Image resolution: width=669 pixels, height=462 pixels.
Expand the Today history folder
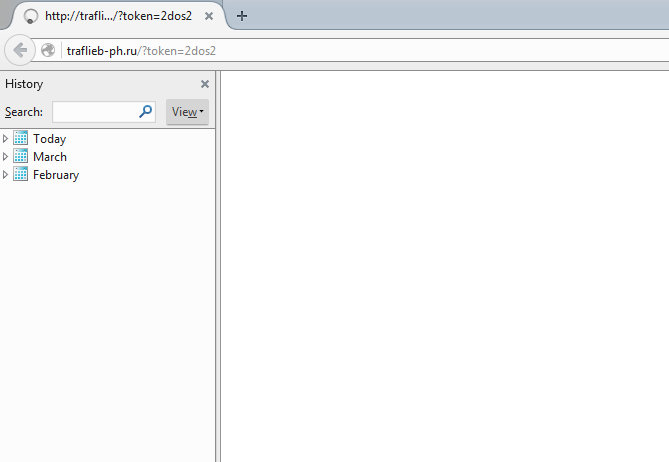(6, 139)
